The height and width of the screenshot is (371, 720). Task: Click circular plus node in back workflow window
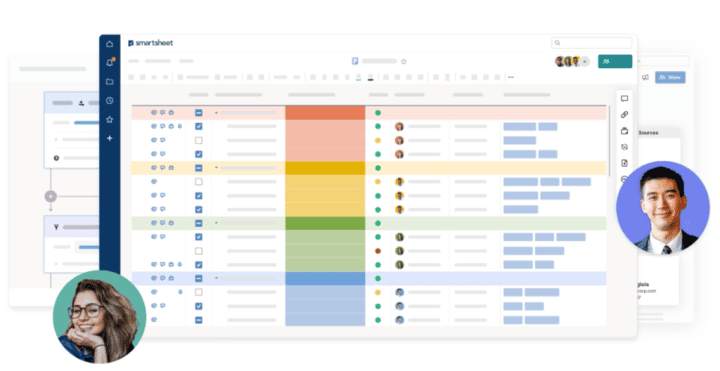click(51, 197)
